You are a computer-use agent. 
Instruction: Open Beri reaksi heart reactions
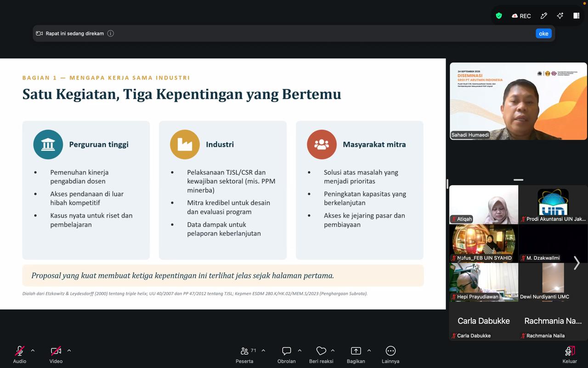[x=321, y=355]
